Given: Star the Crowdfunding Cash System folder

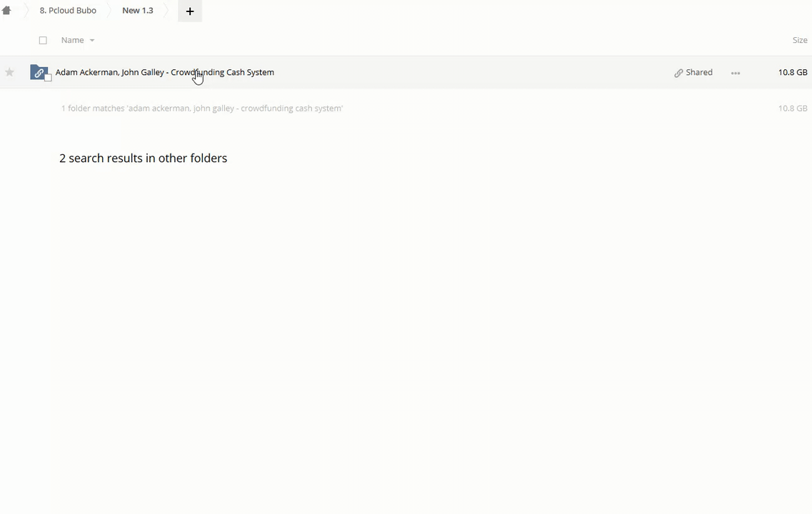Looking at the screenshot, I should pyautogui.click(x=9, y=72).
